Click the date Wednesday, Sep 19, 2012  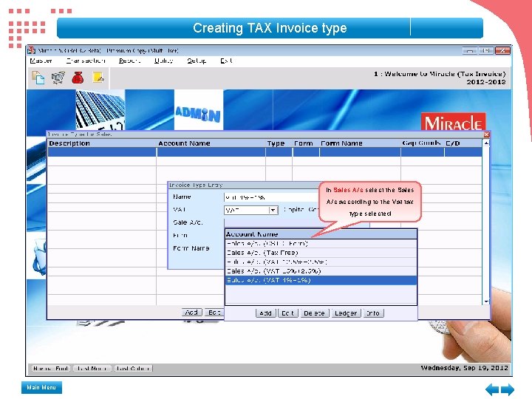pos(465,368)
